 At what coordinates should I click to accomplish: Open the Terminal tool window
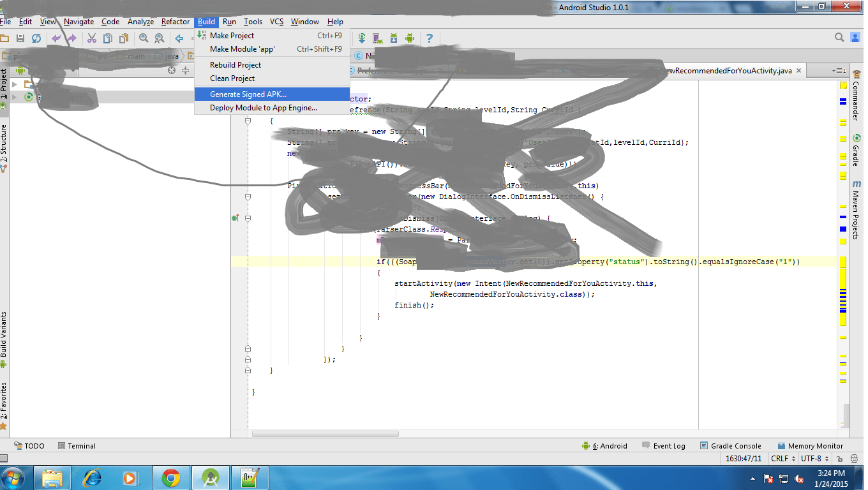[x=77, y=446]
